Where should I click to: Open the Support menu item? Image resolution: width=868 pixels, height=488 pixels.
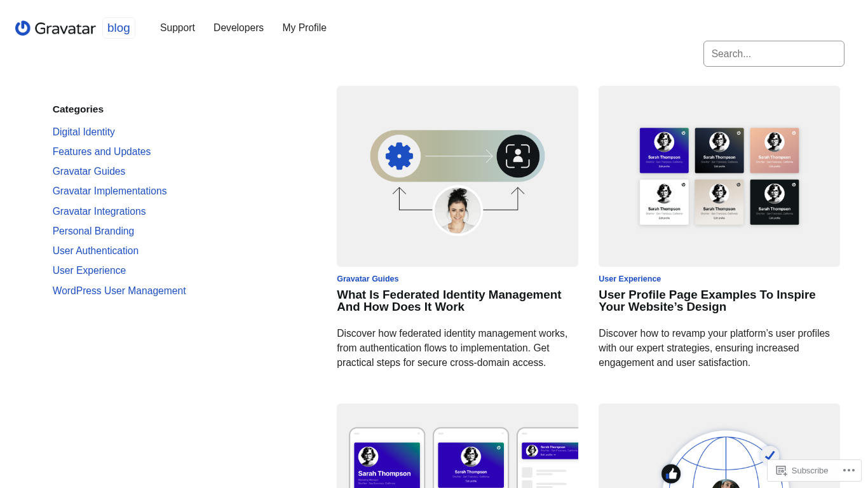click(x=177, y=28)
